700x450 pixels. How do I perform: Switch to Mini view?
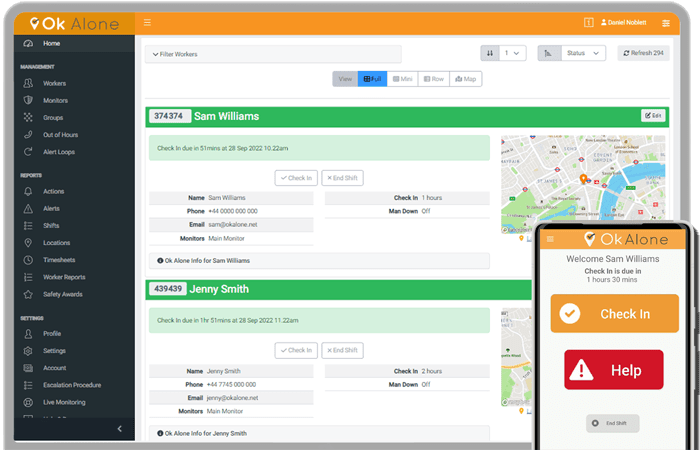[402, 79]
